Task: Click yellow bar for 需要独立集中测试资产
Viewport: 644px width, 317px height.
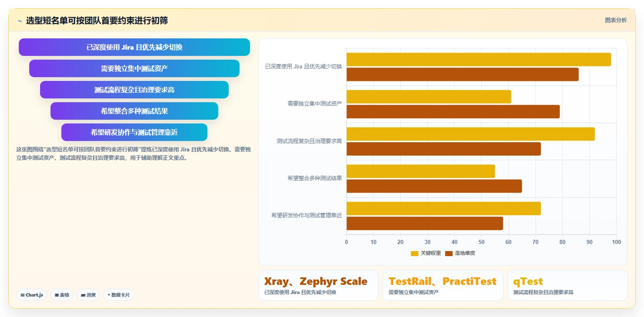Action: pos(429,97)
